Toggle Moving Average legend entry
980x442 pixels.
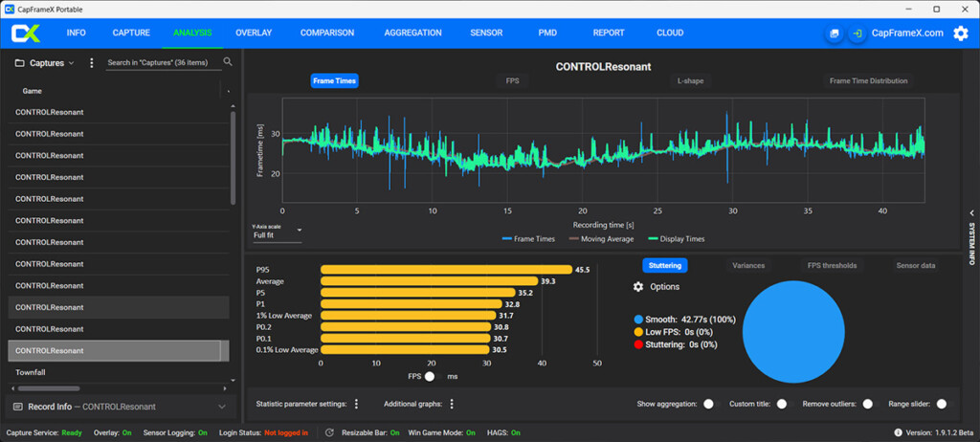[x=601, y=239]
